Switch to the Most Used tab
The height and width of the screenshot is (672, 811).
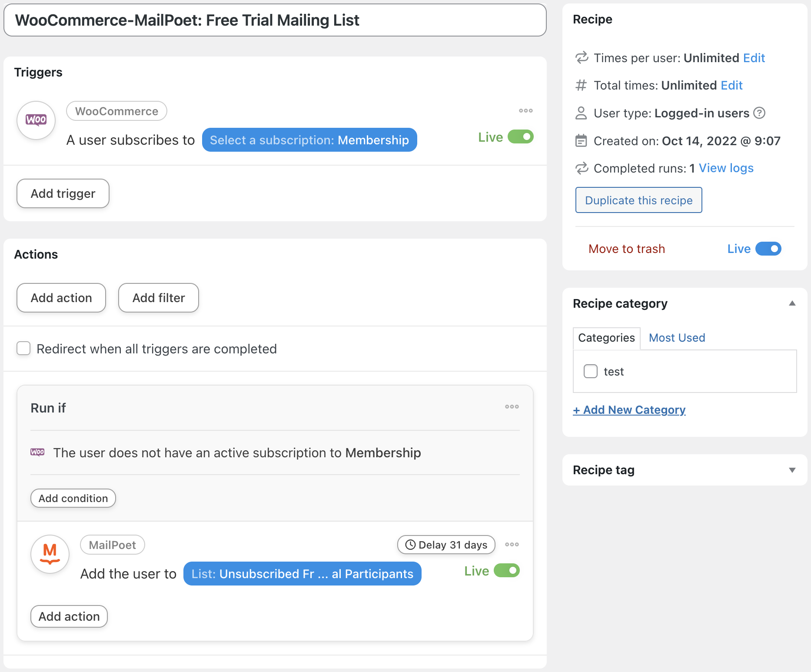(677, 338)
